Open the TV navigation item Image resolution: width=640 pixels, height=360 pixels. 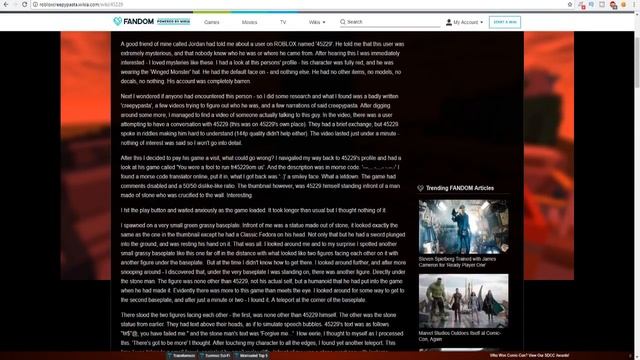(x=283, y=22)
